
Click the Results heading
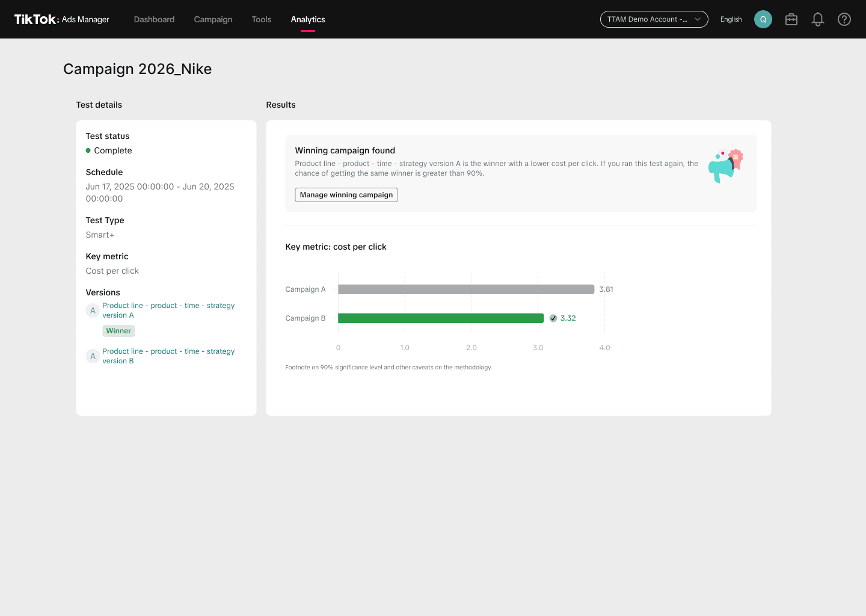point(281,105)
